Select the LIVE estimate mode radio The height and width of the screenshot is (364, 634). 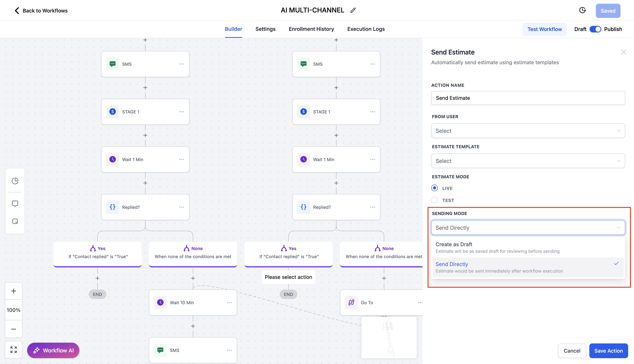point(435,188)
